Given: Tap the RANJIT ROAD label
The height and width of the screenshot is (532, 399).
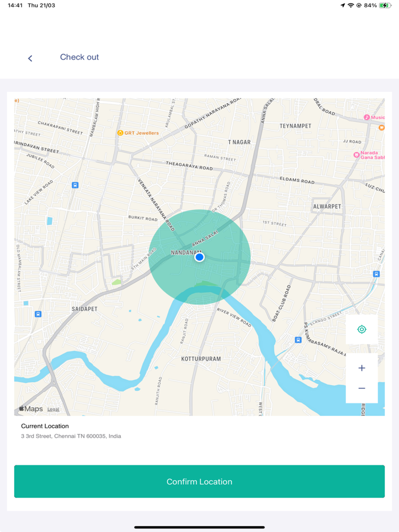Looking at the screenshot, I should tap(184, 331).
